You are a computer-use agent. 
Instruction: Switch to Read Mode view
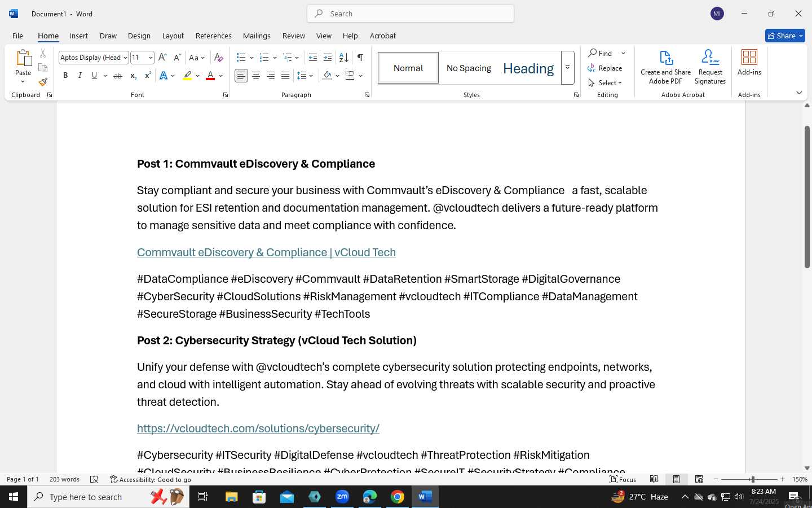click(654, 479)
